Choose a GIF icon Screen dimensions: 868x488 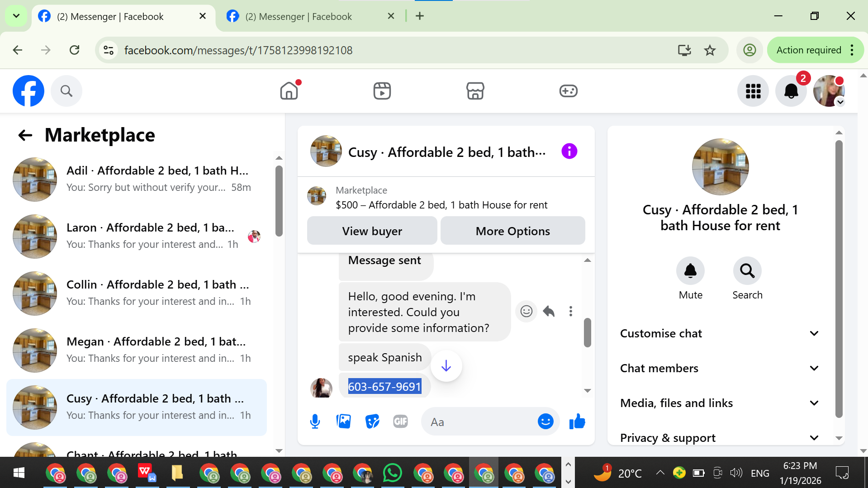tap(401, 422)
